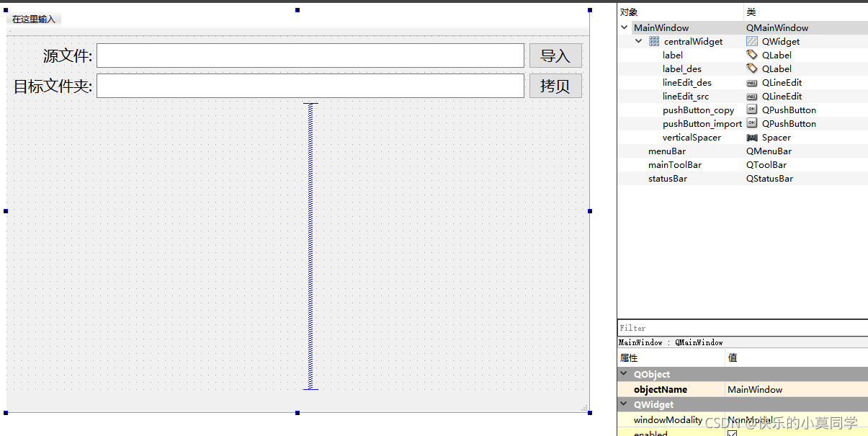Image resolution: width=868 pixels, height=436 pixels.
Task: Collapse the QObject property group
Action: point(624,374)
